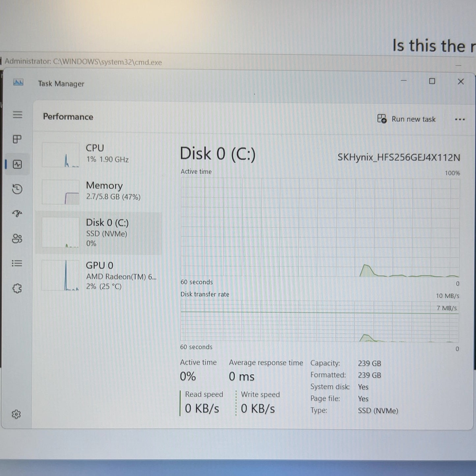
Task: Click the Page file Yes value
Action: [x=363, y=399]
